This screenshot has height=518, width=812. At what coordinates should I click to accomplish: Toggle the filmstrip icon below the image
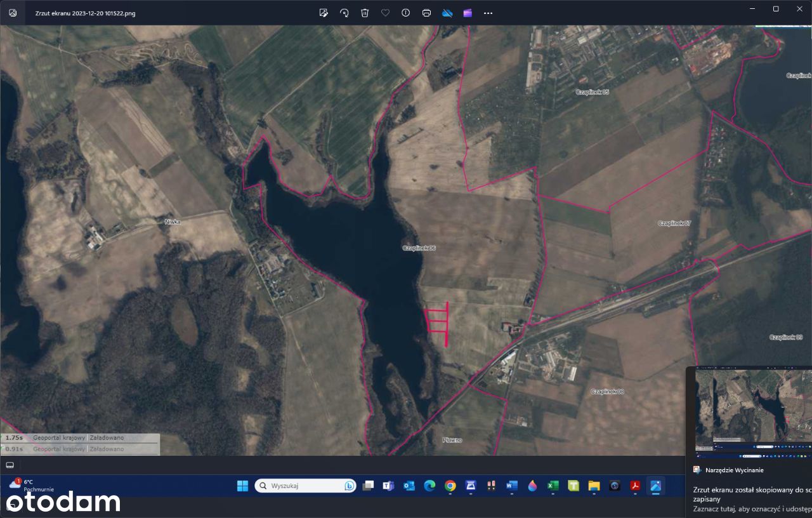[x=10, y=465]
